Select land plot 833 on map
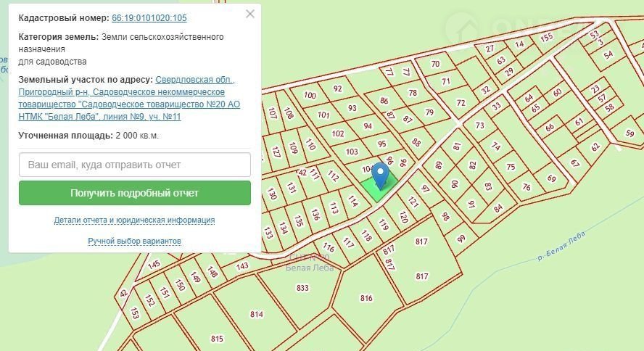This screenshot has width=644, height=351. pyautogui.click(x=302, y=288)
